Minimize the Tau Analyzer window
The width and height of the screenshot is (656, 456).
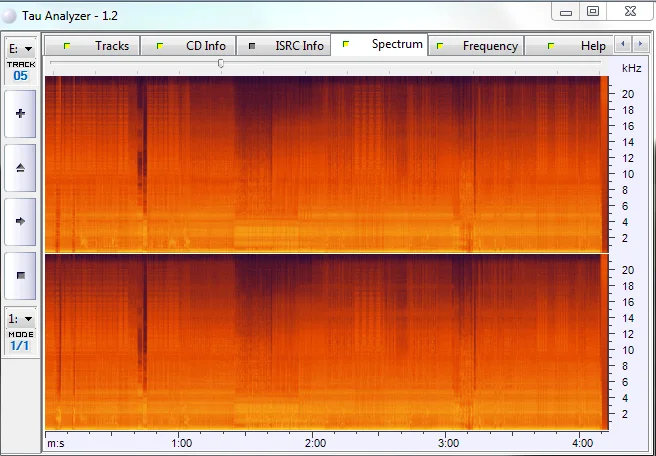tap(566, 12)
